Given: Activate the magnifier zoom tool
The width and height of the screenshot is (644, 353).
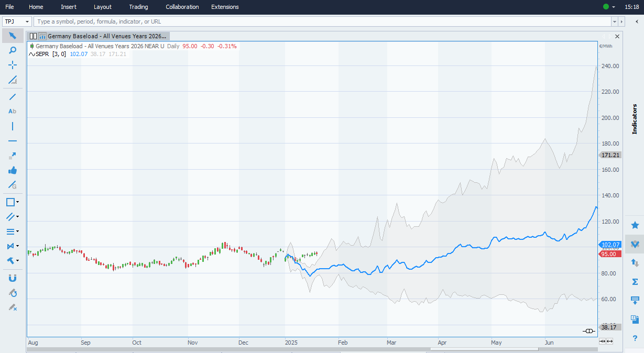Looking at the screenshot, I should (x=13, y=50).
